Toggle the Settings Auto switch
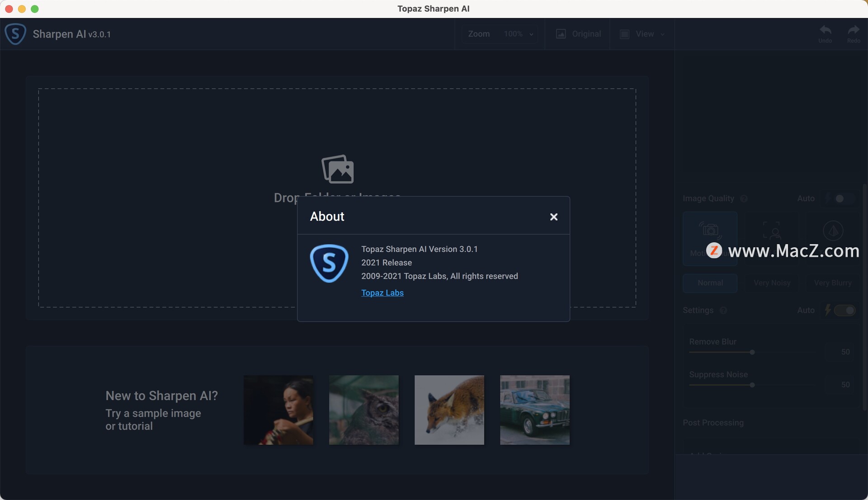 pyautogui.click(x=845, y=310)
